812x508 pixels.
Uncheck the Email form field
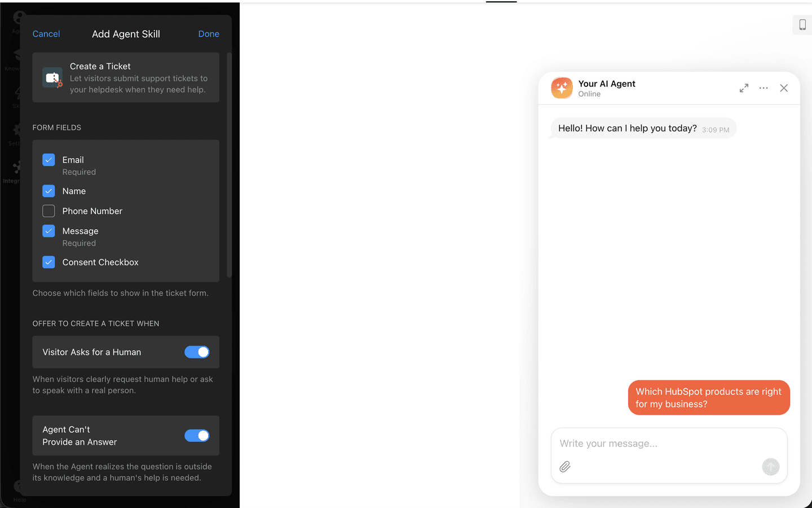tap(49, 160)
